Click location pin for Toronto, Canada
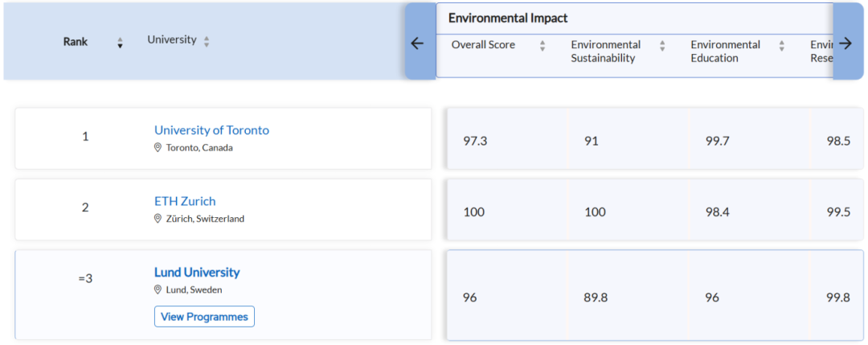This screenshot has height=345, width=868. point(158,148)
